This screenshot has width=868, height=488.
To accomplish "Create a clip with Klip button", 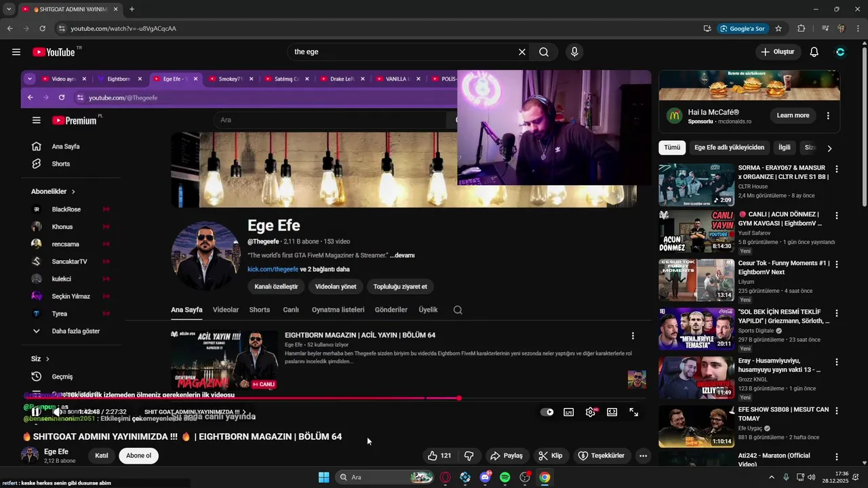I will [x=551, y=455].
